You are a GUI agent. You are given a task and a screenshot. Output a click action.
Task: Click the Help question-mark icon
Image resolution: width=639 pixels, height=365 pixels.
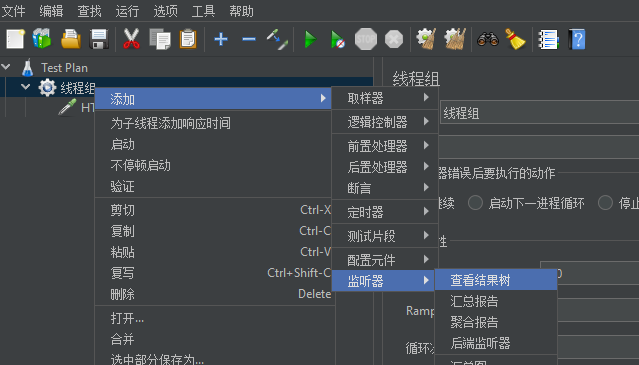[577, 40]
